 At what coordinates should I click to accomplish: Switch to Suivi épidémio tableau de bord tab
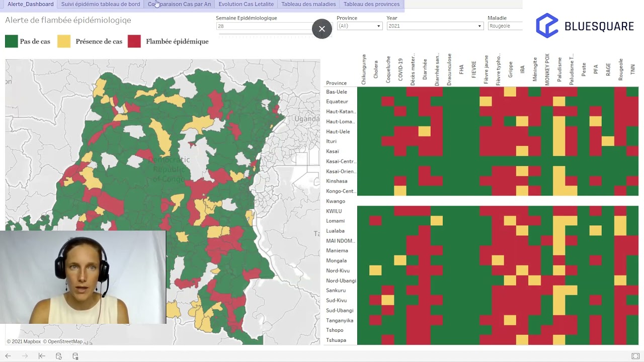(101, 4)
